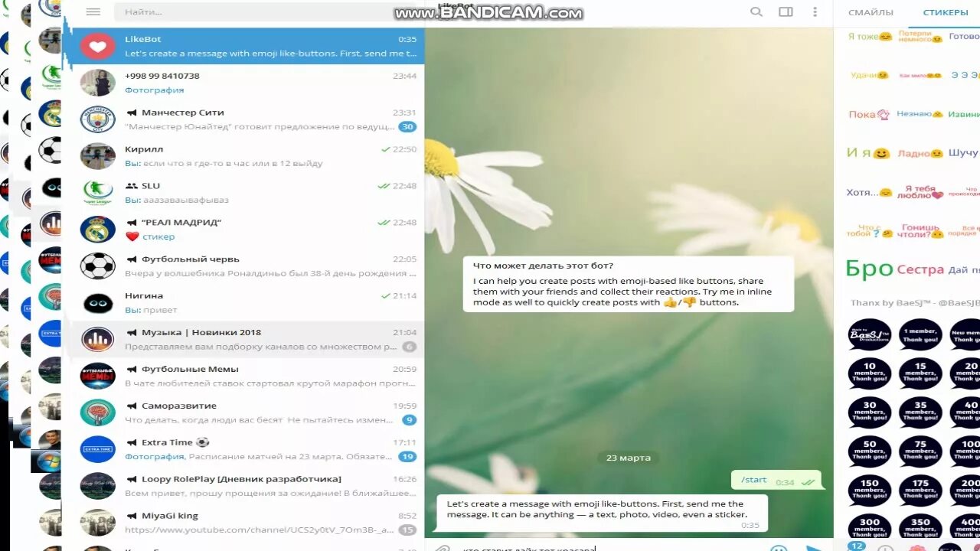Send the green 'Бро' sticker
The width and height of the screenshot is (980, 551).
(870, 269)
